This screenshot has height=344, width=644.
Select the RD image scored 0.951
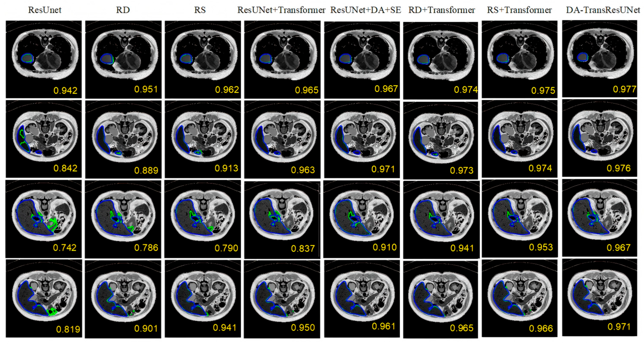click(123, 59)
